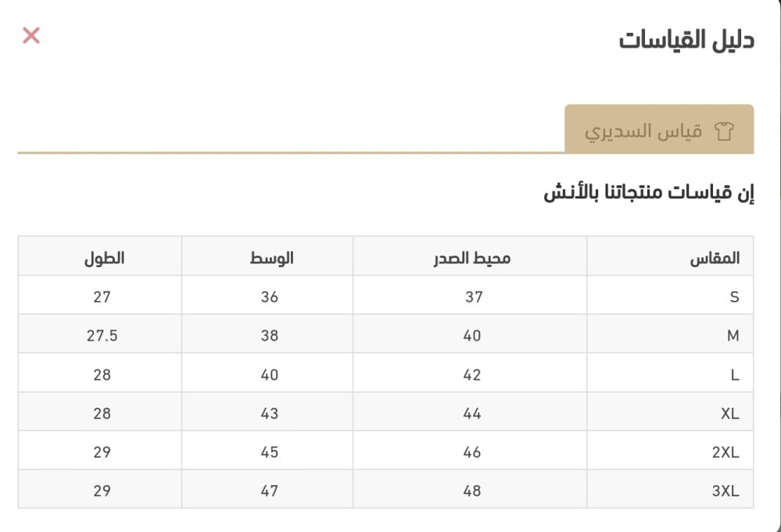Click the محيط الصدر column header

[471, 258]
